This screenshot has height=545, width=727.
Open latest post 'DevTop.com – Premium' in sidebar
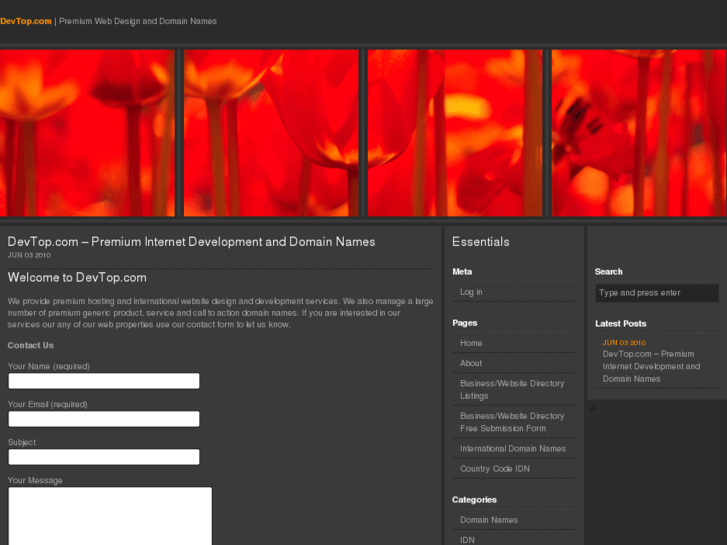[x=651, y=366]
